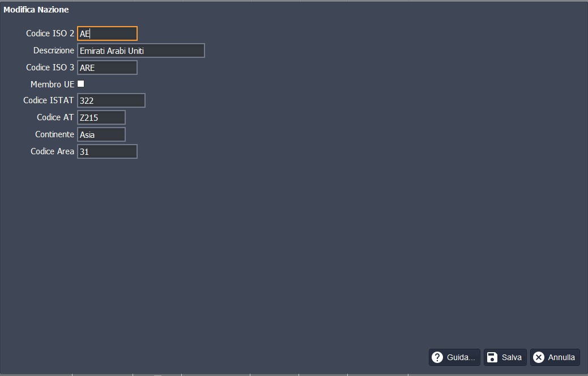Focus the Codice ISO 2 field

(107, 34)
